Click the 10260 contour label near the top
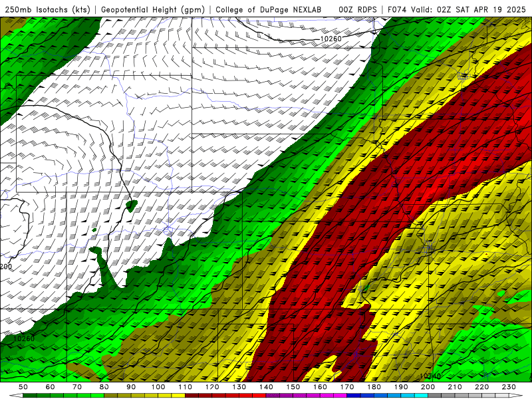The width and height of the screenshot is (532, 399). 331,39
